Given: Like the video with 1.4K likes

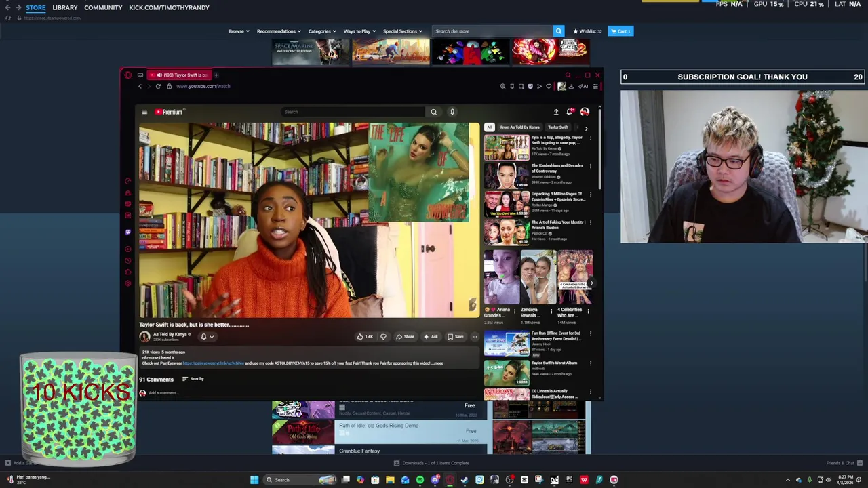Looking at the screenshot, I should pyautogui.click(x=365, y=337).
